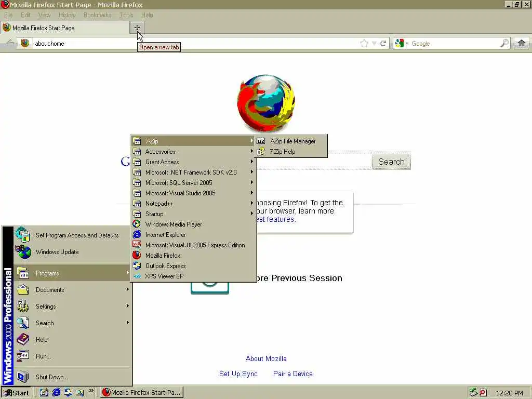
Task: Expand Documents in the Start menu
Action: 72,290
